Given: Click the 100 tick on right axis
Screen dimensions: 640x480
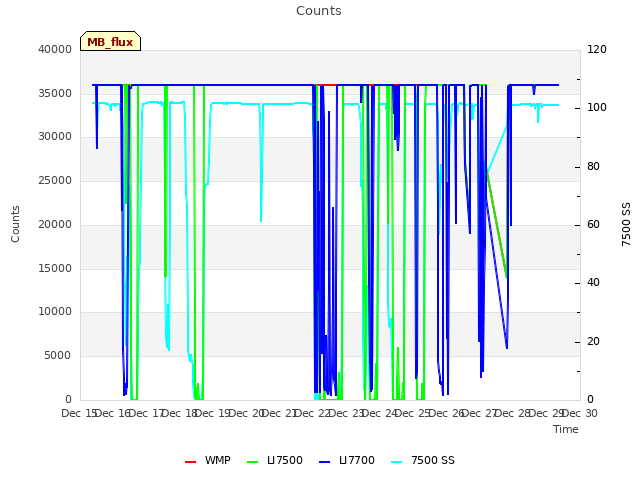Looking at the screenshot, I should point(597,108).
